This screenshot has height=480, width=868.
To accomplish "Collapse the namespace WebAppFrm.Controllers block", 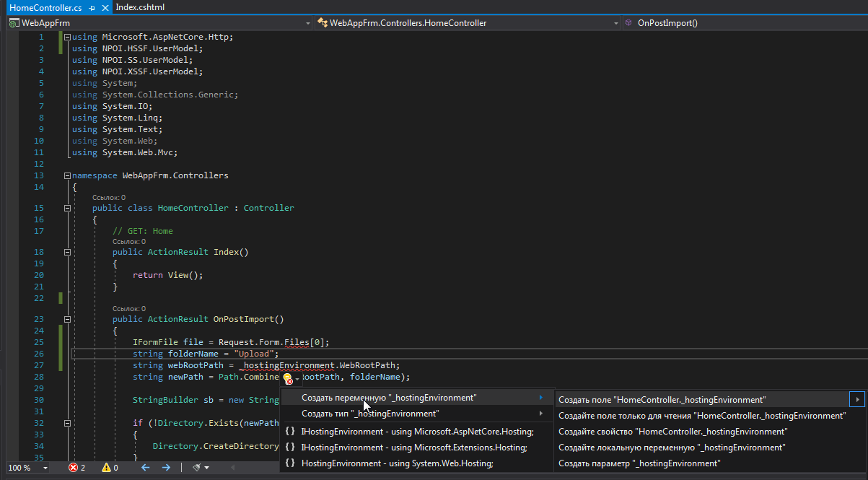I will (67, 175).
